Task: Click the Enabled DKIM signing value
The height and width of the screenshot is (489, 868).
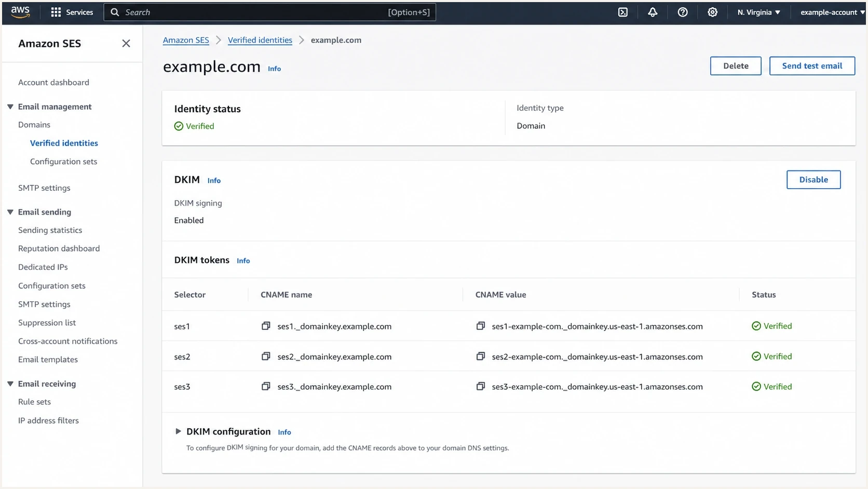Action: [x=189, y=220]
